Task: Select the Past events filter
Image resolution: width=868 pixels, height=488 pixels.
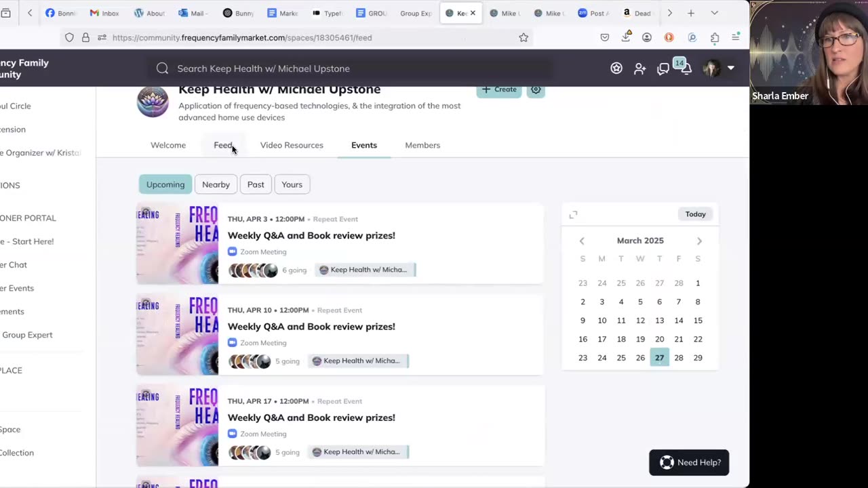Action: tap(256, 184)
